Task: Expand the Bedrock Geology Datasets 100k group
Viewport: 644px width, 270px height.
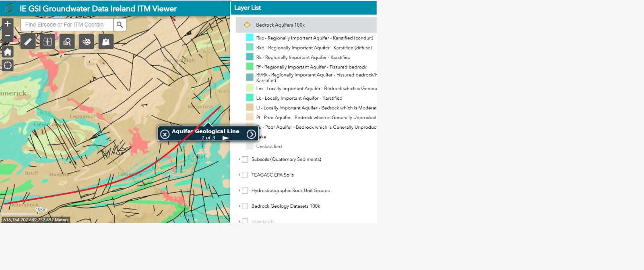Action: (x=239, y=206)
